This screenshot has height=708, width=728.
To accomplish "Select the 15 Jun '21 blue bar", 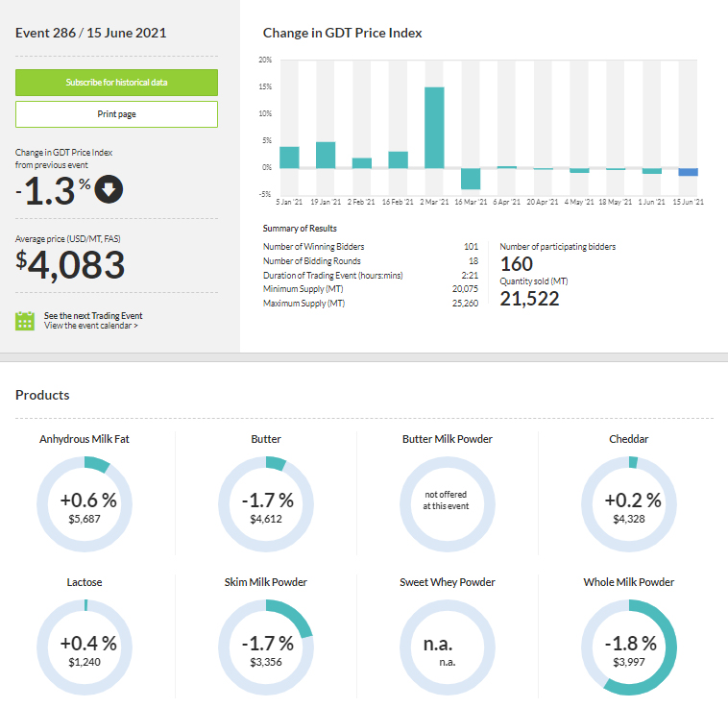I will (x=688, y=172).
